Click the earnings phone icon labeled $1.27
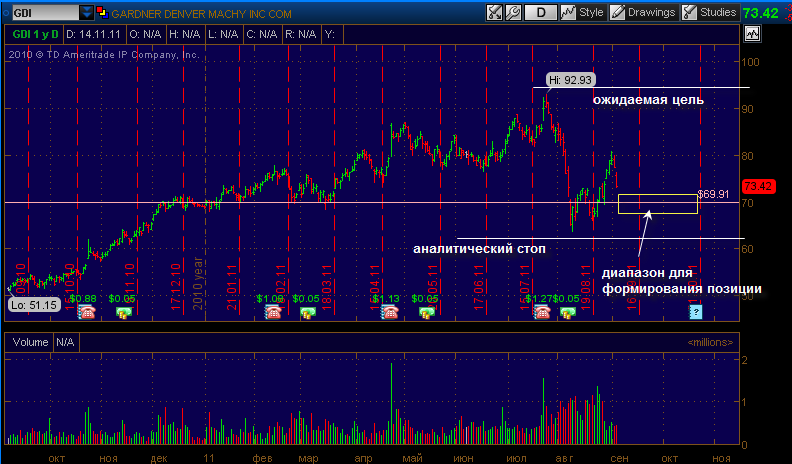Screen dimensions: 792x464 click(542, 313)
